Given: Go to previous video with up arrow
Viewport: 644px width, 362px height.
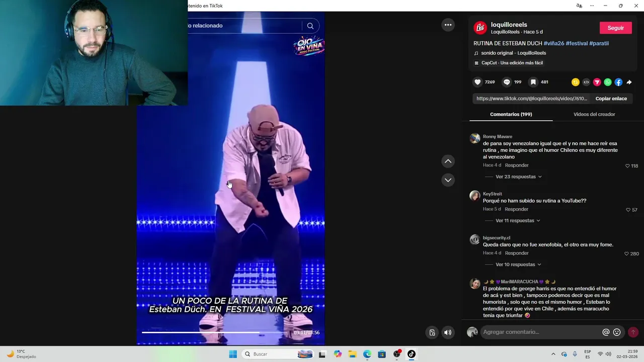Looking at the screenshot, I should 448,161.
